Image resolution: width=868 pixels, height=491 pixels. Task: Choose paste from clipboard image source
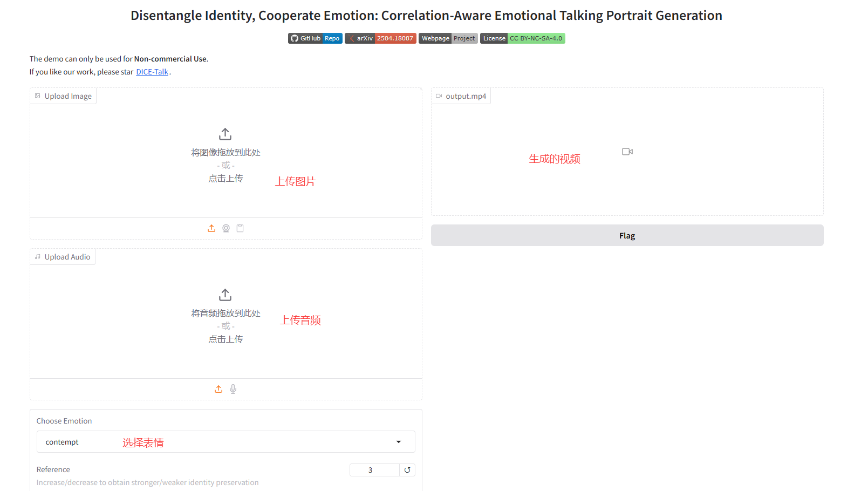(x=240, y=228)
